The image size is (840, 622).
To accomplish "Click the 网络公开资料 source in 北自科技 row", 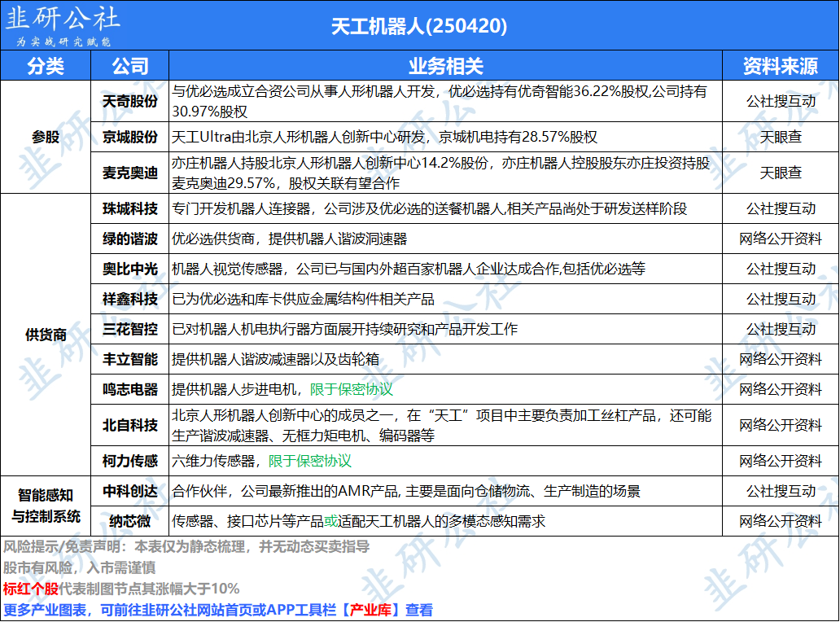I will [x=781, y=425].
